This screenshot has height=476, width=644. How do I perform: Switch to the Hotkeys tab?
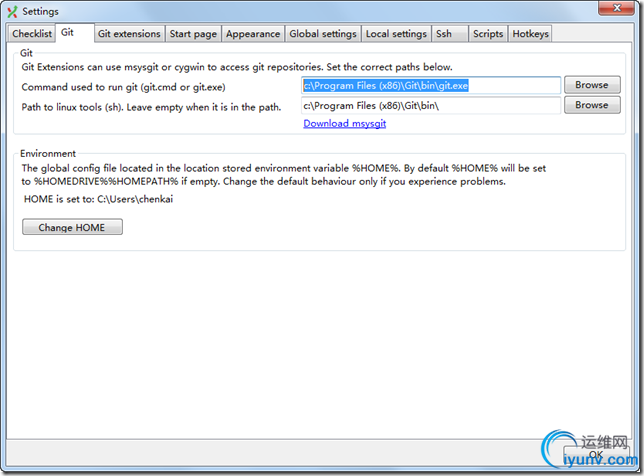click(x=530, y=34)
